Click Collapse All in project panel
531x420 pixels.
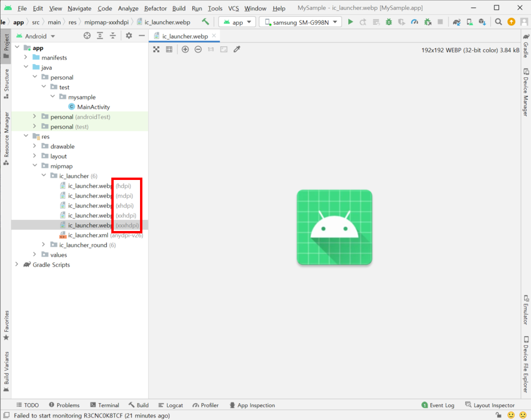pos(113,36)
